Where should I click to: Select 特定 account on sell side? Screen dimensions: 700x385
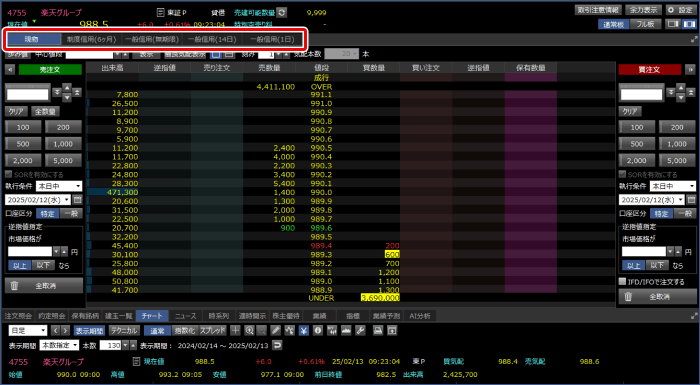(x=47, y=213)
